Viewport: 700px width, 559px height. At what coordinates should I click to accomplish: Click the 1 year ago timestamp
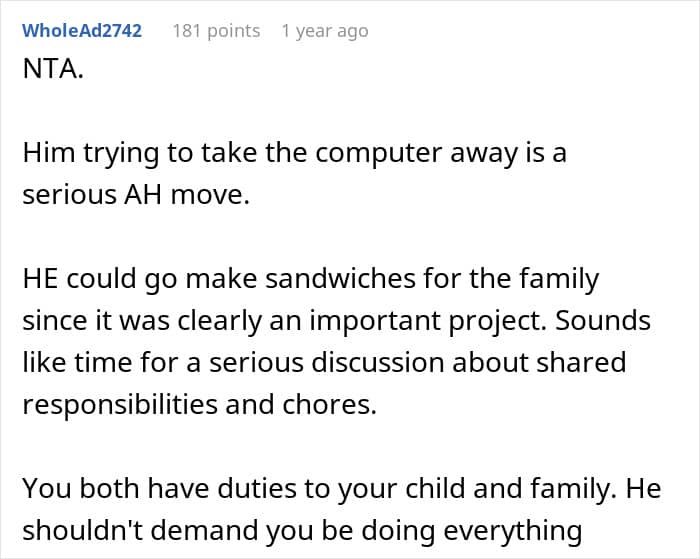(325, 31)
